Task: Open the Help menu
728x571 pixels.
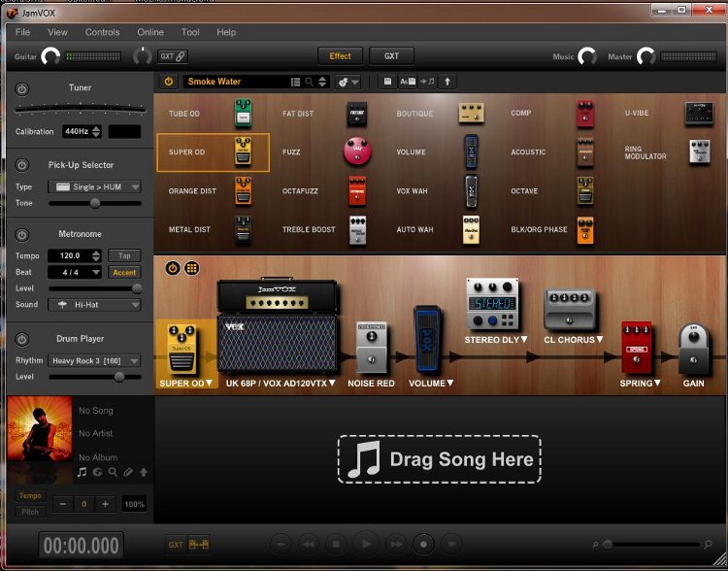Action: tap(226, 32)
